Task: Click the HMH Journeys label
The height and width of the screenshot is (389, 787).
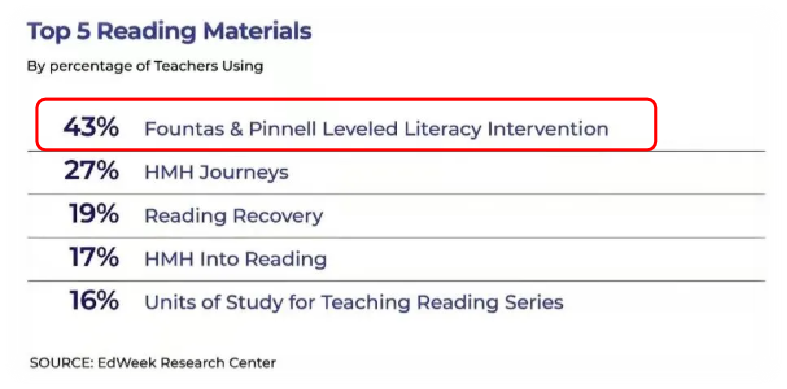Action: 217,173
